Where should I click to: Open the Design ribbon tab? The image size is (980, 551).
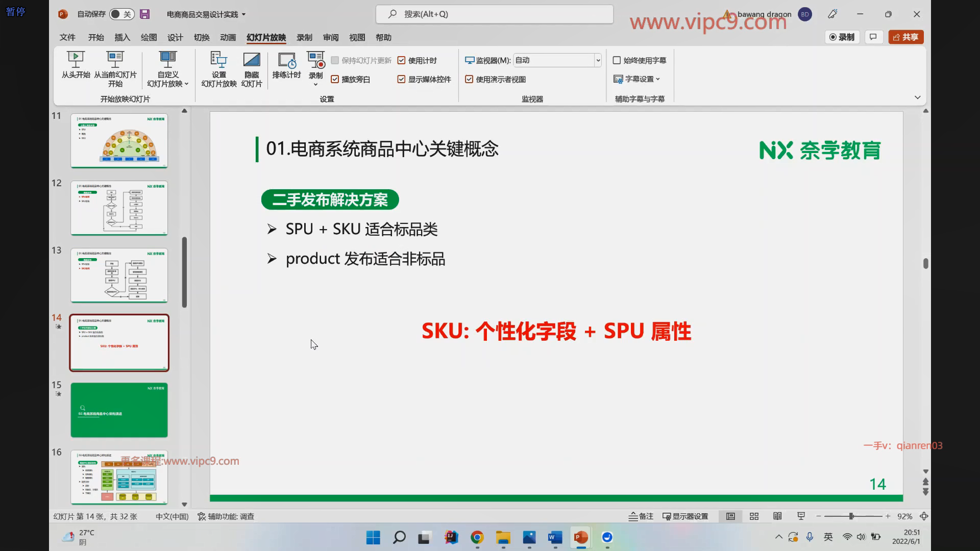(175, 37)
